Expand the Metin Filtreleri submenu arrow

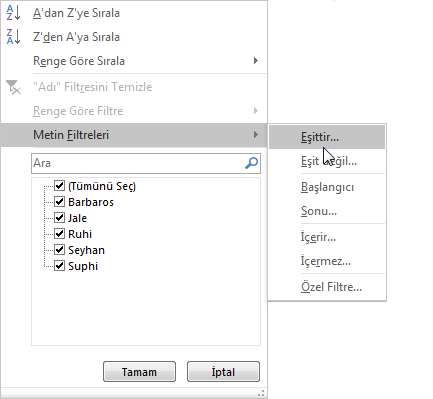(x=256, y=135)
